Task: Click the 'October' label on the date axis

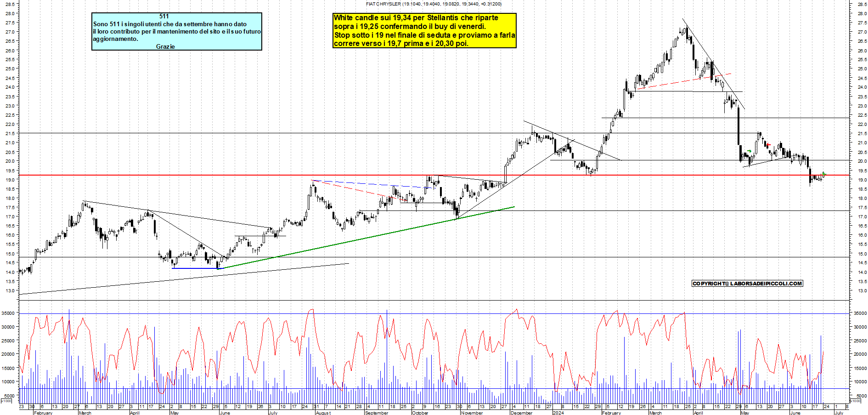Action: (420, 413)
